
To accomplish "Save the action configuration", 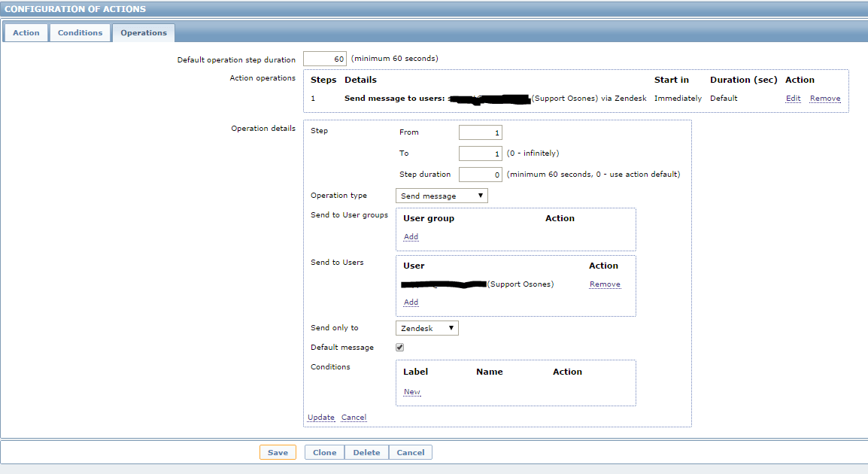I will coord(279,452).
